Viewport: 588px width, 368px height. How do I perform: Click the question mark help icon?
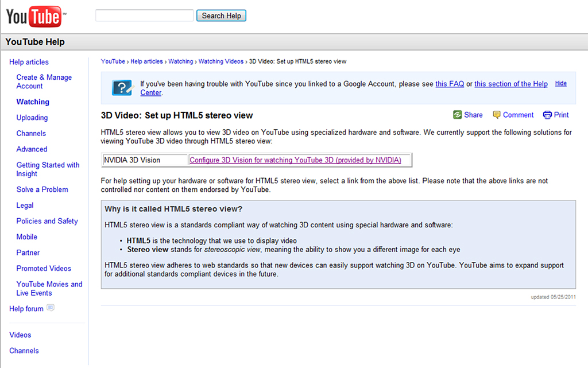[123, 88]
